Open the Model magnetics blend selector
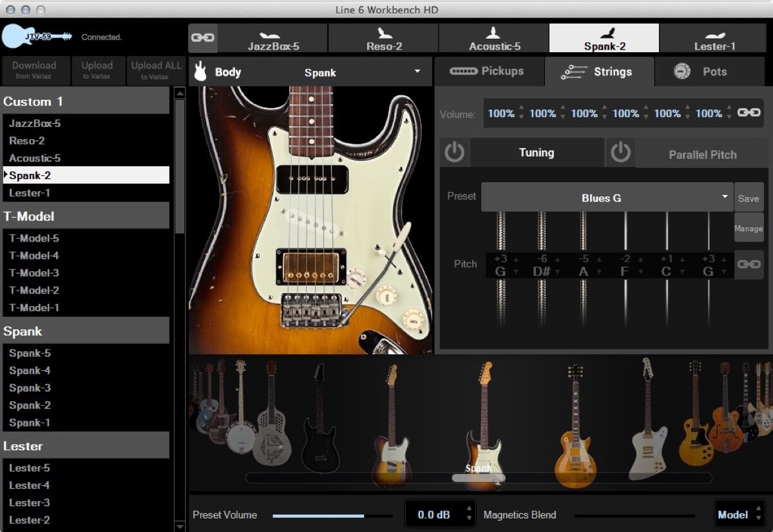773x532 pixels. click(x=740, y=515)
